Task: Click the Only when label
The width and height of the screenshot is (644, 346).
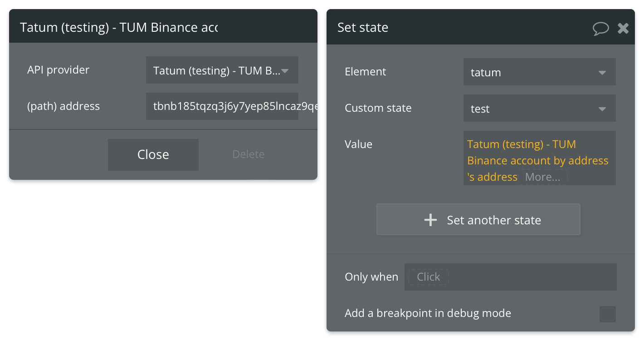Action: pyautogui.click(x=371, y=277)
